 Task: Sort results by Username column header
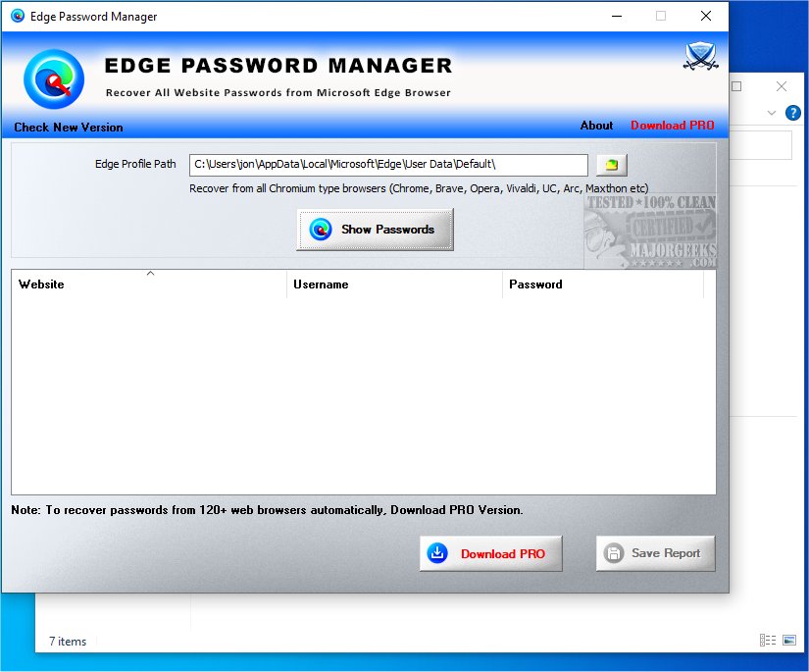tap(393, 284)
